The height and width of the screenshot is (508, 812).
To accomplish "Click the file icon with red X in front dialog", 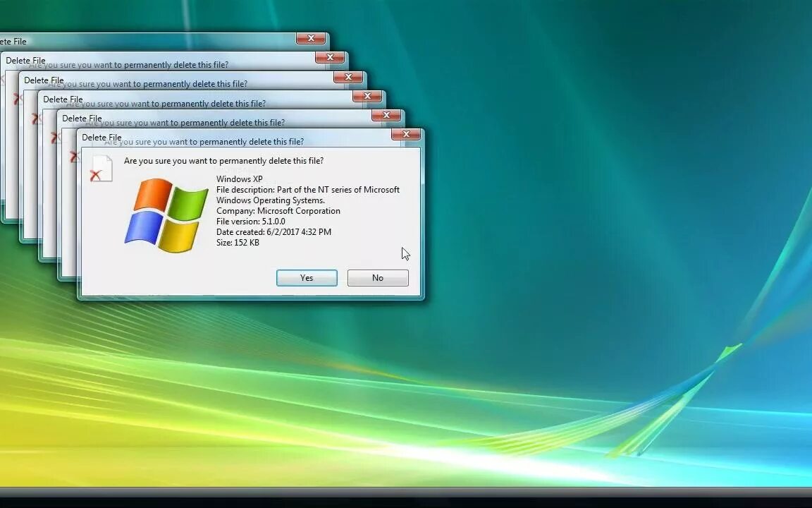I will click(101, 169).
